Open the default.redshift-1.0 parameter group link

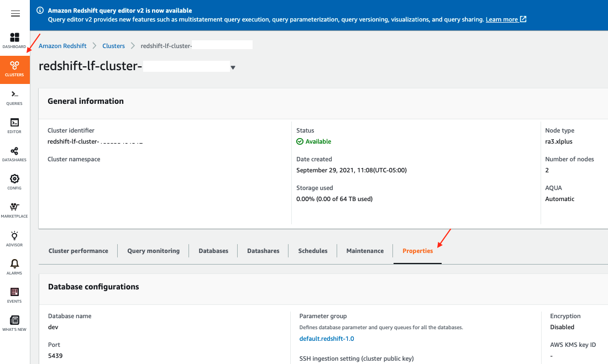coord(327,339)
